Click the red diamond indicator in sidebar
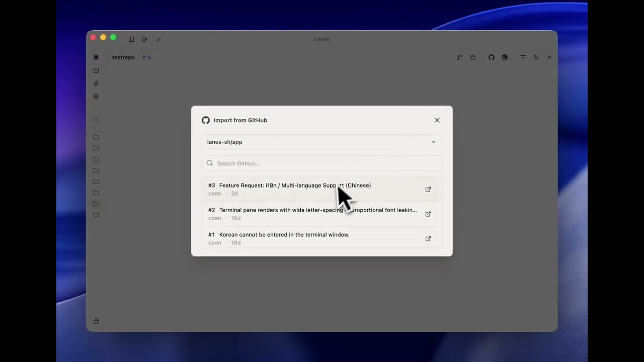 click(96, 120)
